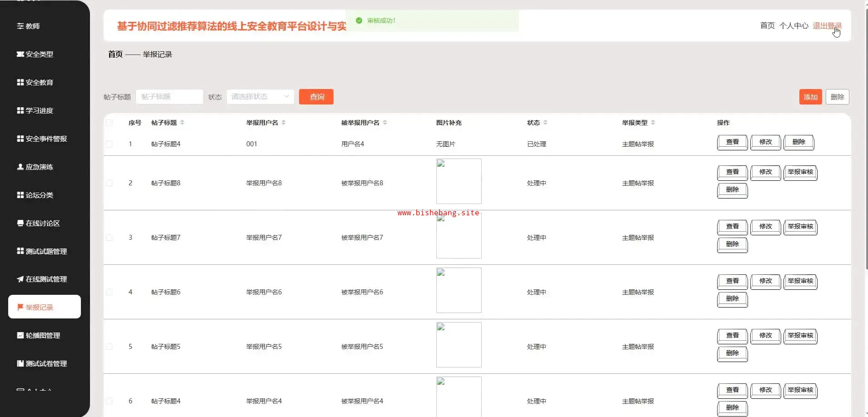Click 查看 for row 帖子标题8

tap(733, 173)
